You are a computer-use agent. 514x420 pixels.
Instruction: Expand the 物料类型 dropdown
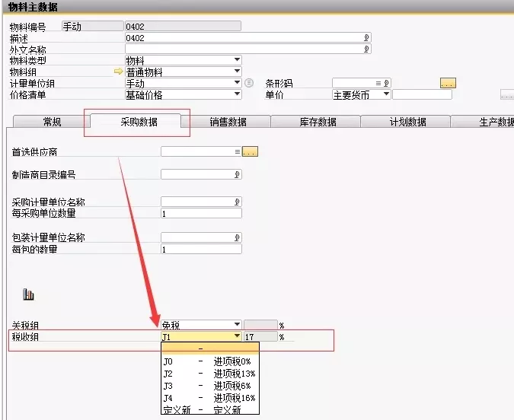(238, 60)
